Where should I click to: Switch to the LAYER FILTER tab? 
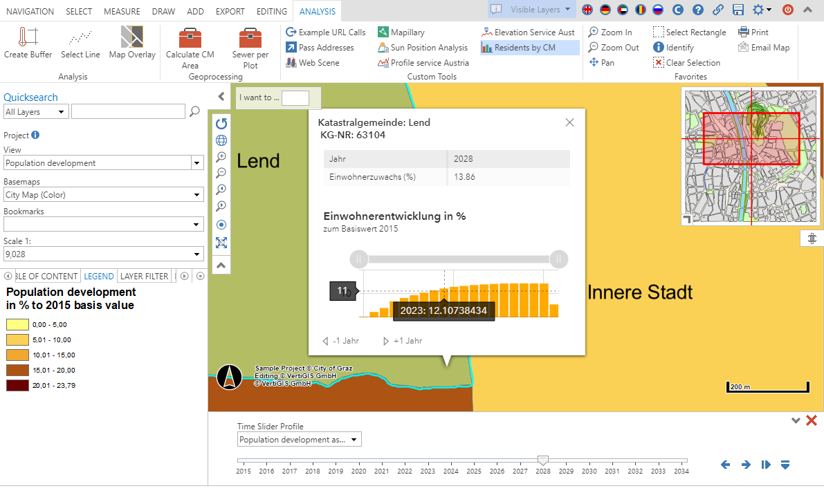point(144,276)
